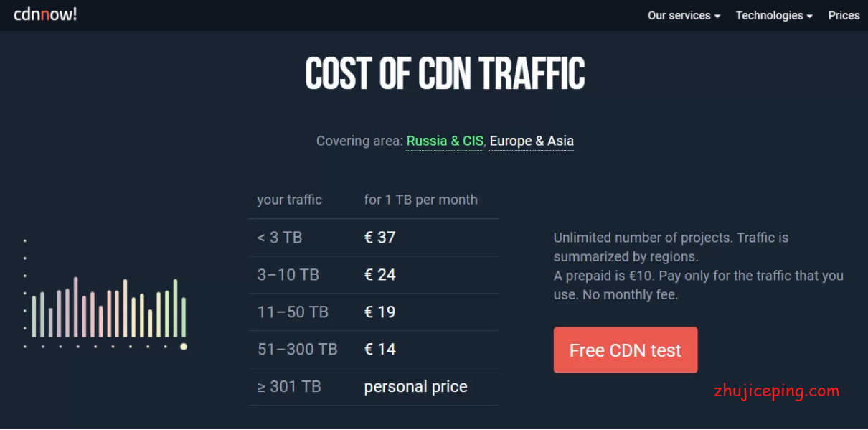Open the Technologies dropdown menu
Image resolution: width=868 pixels, height=430 pixels.
(774, 15)
